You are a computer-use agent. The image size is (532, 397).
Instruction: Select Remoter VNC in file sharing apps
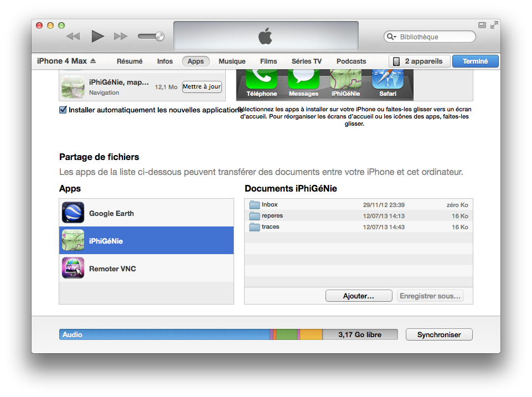[147, 268]
